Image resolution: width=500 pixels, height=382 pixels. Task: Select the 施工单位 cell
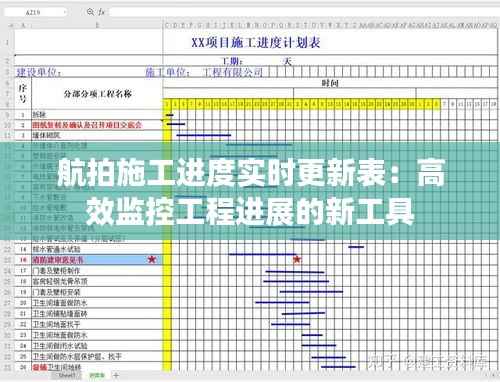pyautogui.click(x=168, y=72)
